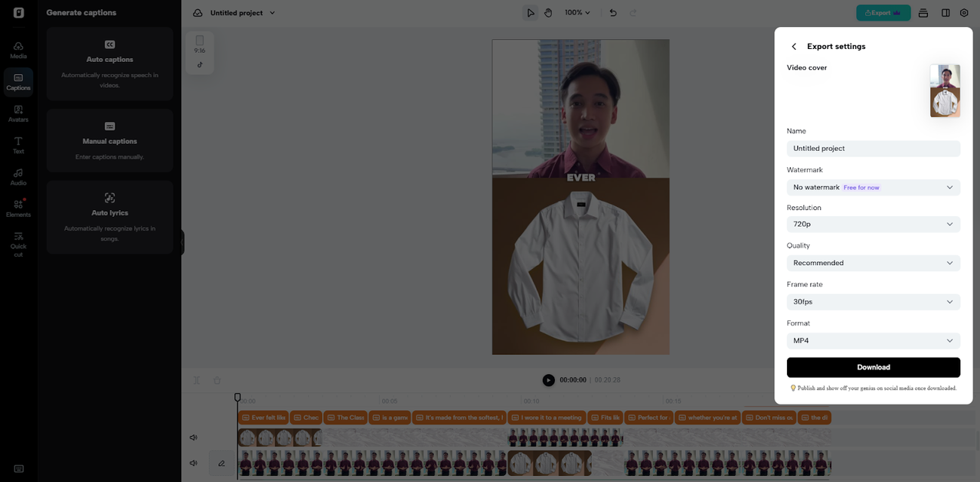Click the back arrow in Export settings
Viewport: 980px width, 482px height.
tap(794, 47)
